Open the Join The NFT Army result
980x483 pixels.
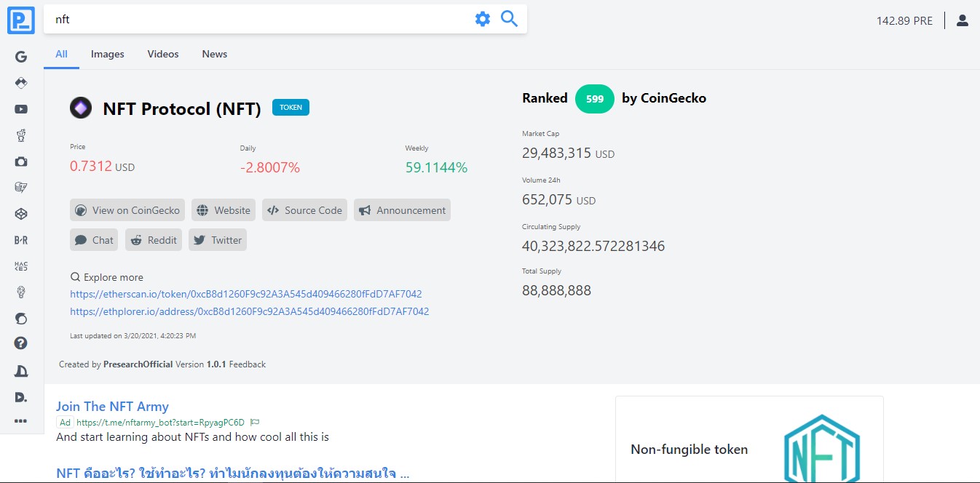pos(112,407)
